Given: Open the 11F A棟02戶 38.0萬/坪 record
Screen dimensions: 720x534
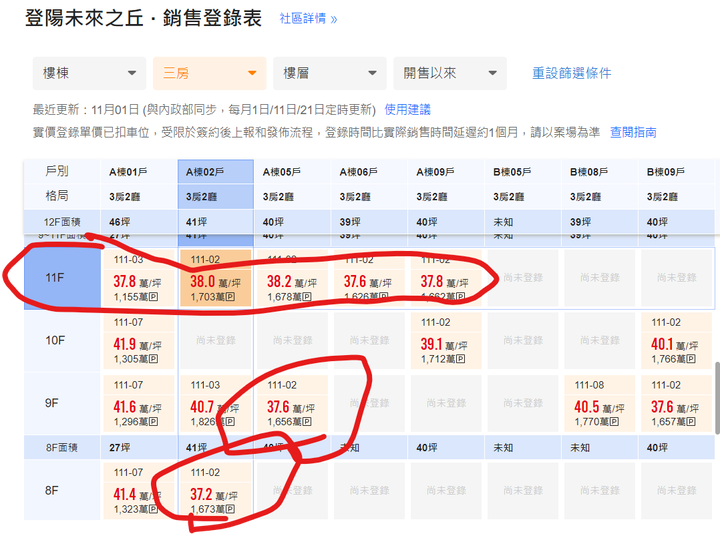Looking at the screenshot, I should (x=215, y=278).
